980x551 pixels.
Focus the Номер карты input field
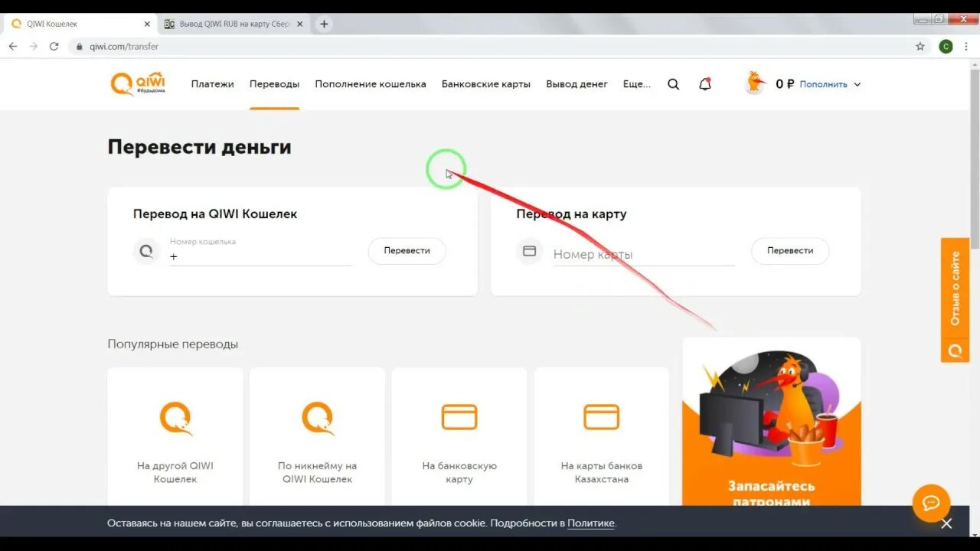tap(643, 254)
